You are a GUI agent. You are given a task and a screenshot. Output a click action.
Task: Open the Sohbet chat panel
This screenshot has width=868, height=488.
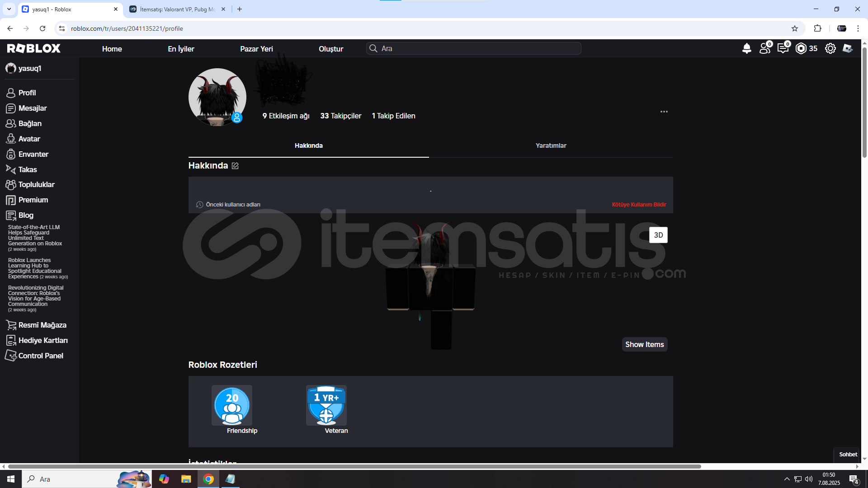[x=848, y=455]
